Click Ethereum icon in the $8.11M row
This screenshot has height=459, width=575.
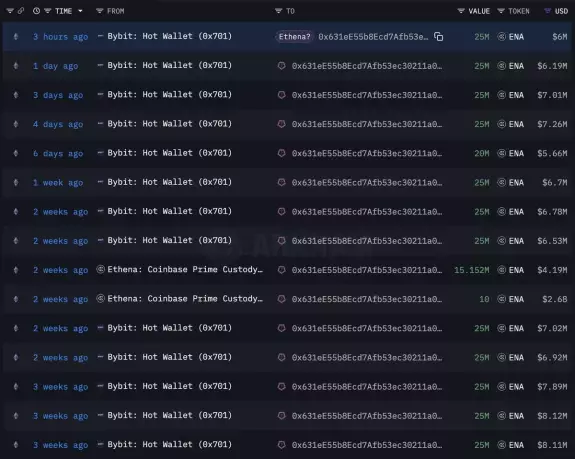pyautogui.click(x=16, y=445)
